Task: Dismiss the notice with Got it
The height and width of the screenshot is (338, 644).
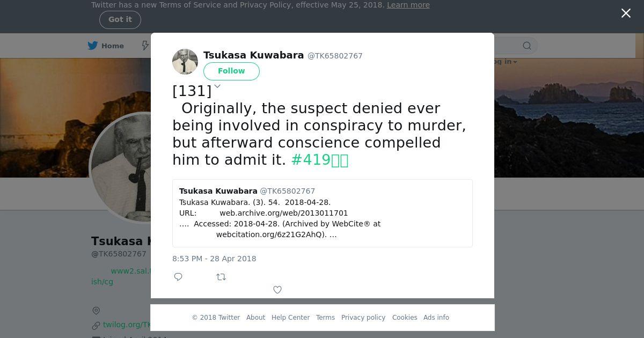Action: coord(120,19)
